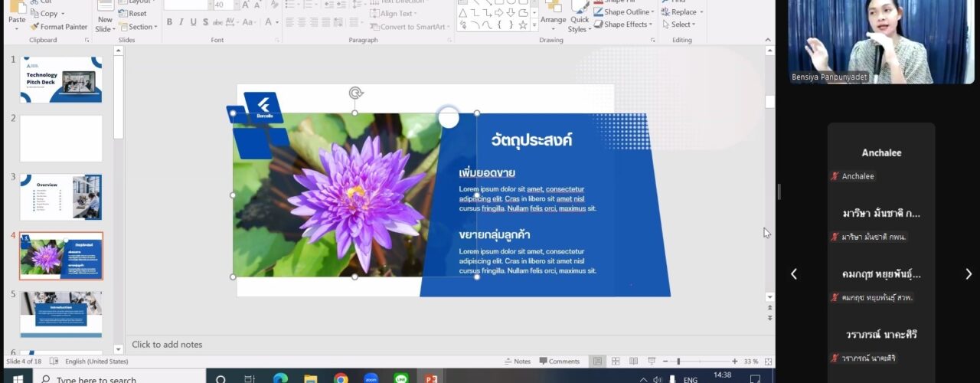The width and height of the screenshot is (980, 383).
Task: Select the down arrow shape
Action: (x=511, y=13)
